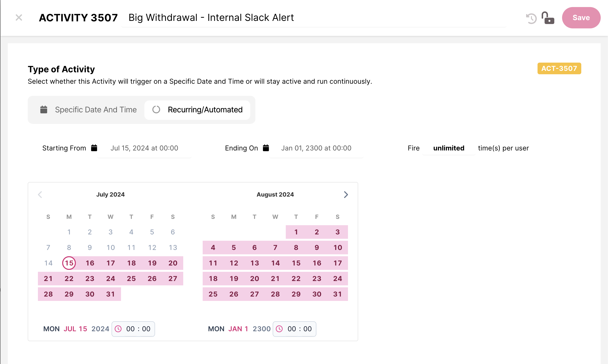Open the unlimited fire count dropdown
Viewport: 608px width, 364px height.
coord(448,148)
